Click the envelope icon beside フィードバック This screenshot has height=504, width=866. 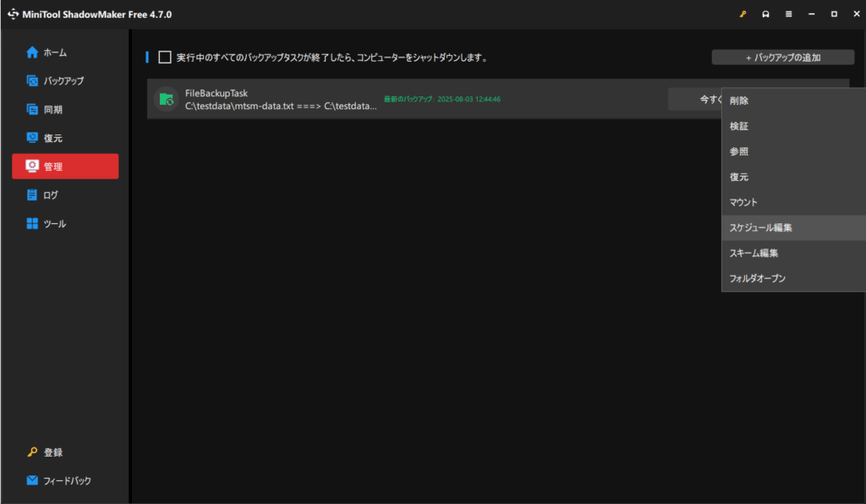(x=32, y=480)
